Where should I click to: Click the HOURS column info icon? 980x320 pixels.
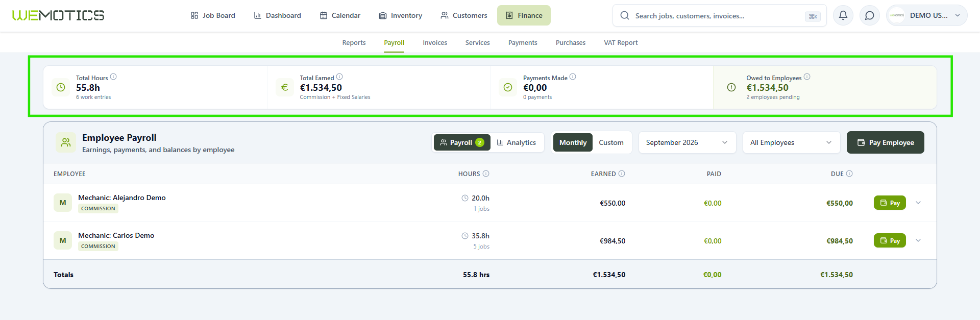(486, 174)
